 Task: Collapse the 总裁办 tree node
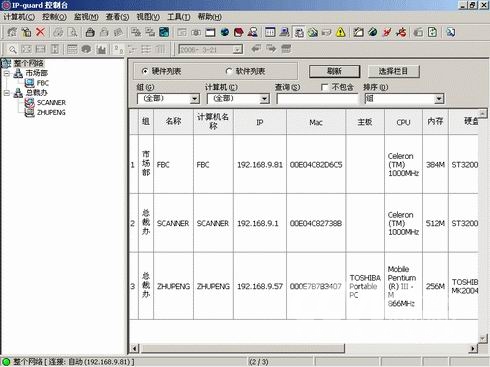[x=7, y=93]
